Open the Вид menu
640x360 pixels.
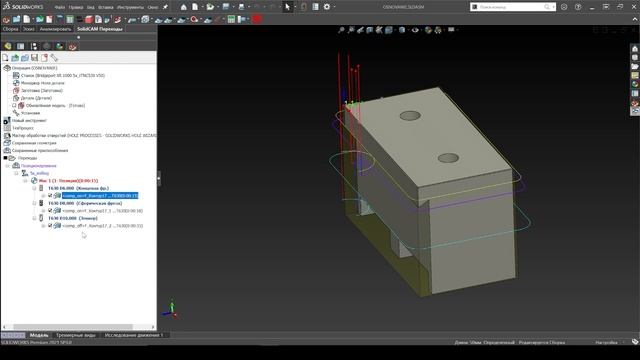(91, 7)
